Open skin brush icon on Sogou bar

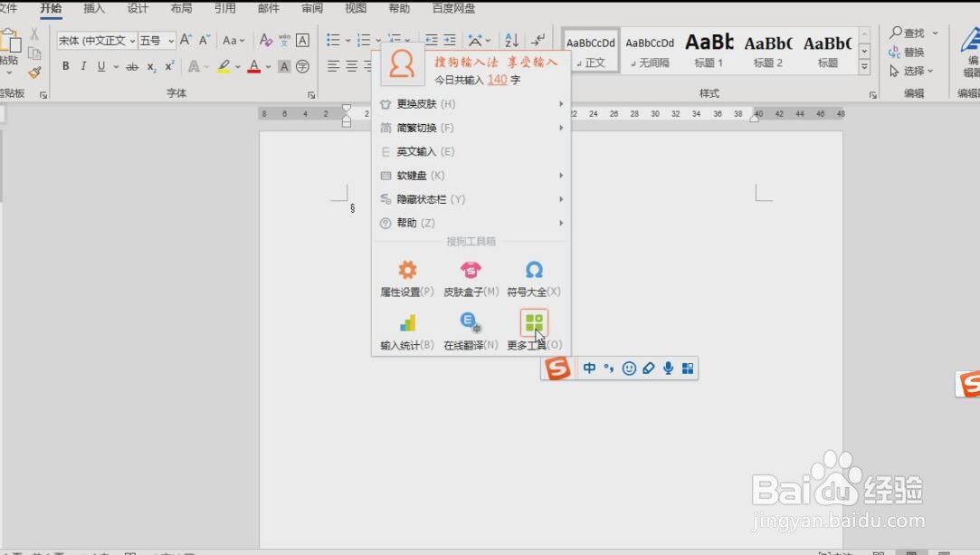(x=649, y=368)
